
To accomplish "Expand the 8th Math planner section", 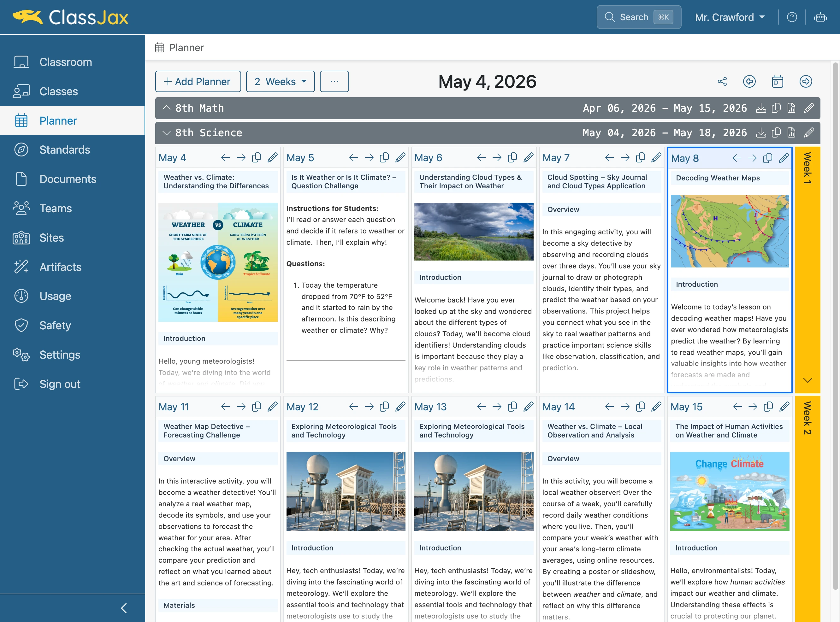I will (x=167, y=109).
